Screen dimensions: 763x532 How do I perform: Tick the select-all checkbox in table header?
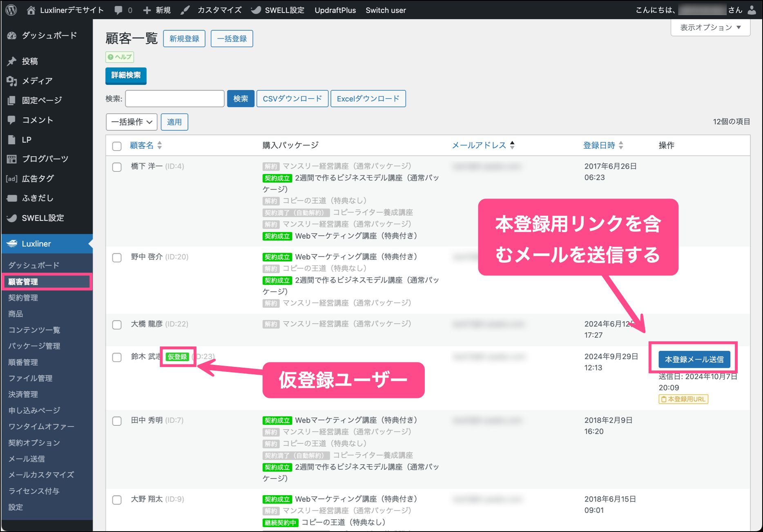click(x=117, y=146)
